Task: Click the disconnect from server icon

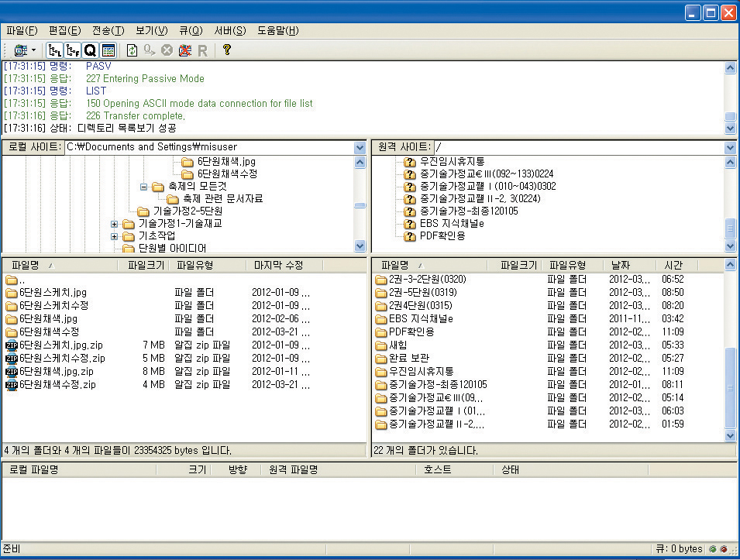Action: [184, 50]
